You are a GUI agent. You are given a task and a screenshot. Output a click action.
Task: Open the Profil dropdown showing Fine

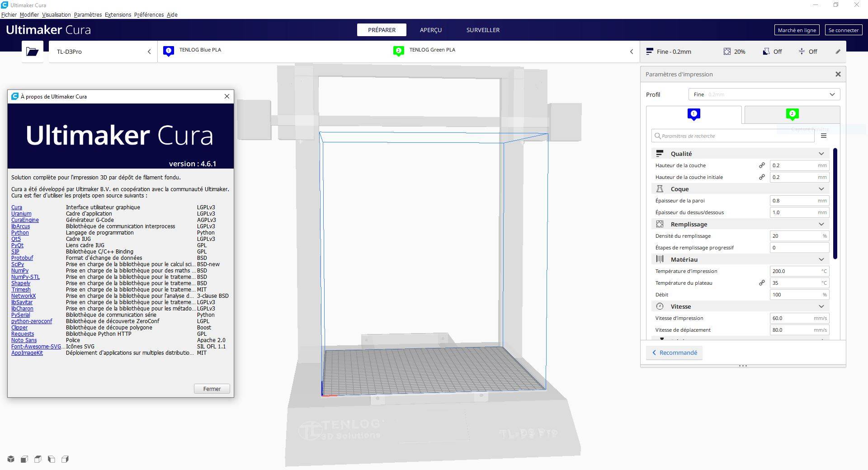point(764,94)
